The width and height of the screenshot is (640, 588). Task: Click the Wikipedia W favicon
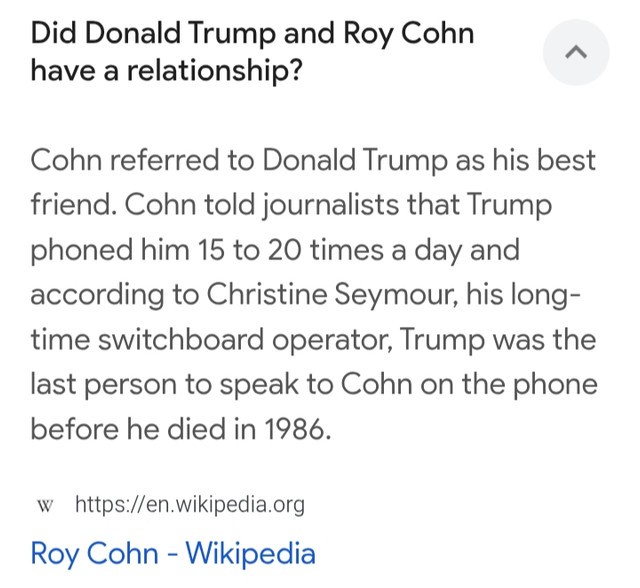(45, 506)
